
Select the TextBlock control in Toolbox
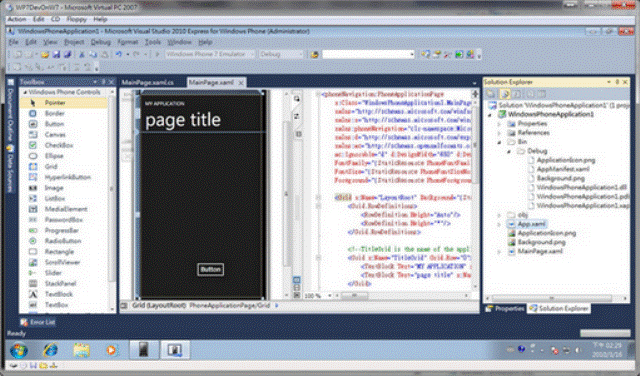[x=59, y=294]
